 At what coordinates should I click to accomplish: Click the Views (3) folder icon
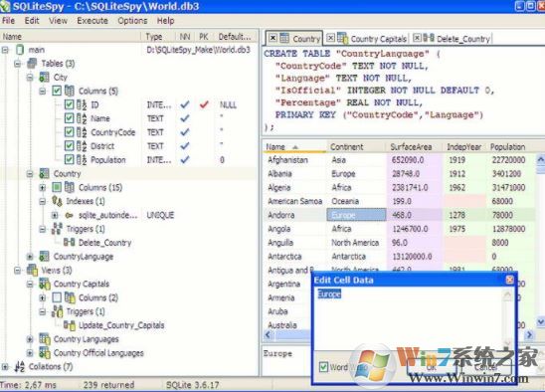coord(32,270)
